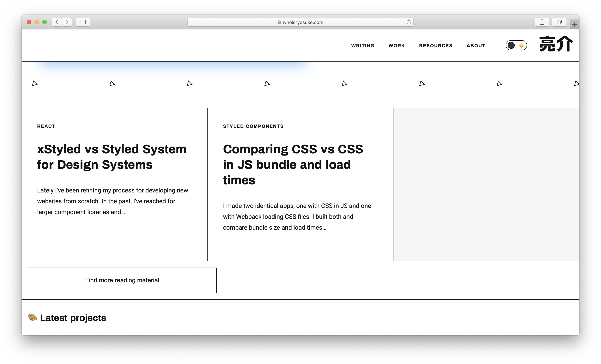Click the back navigation arrow
The image size is (601, 364).
(57, 22)
